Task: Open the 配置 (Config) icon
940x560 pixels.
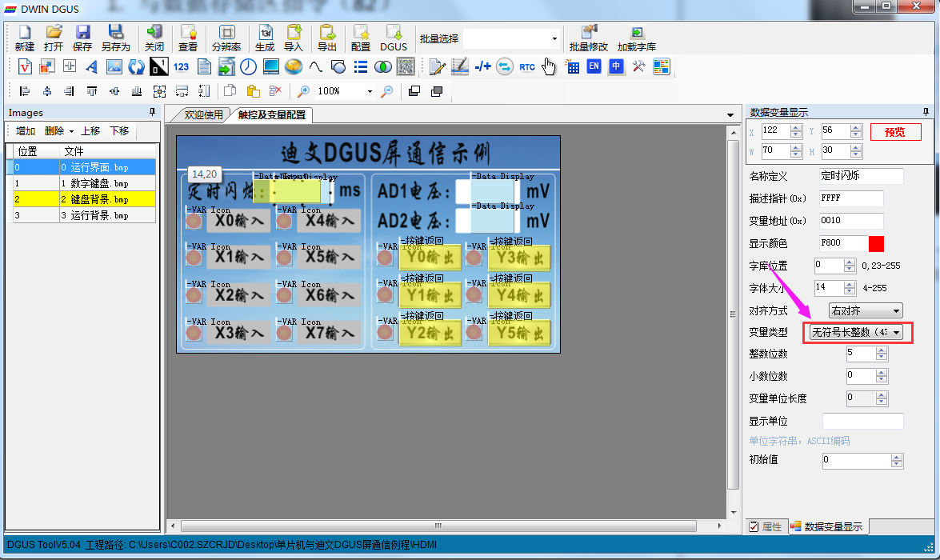Action: pyautogui.click(x=360, y=38)
